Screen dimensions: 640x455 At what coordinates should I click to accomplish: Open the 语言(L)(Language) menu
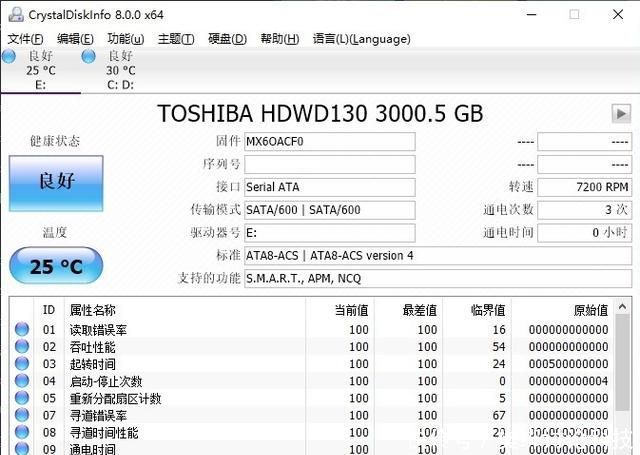coord(362,39)
